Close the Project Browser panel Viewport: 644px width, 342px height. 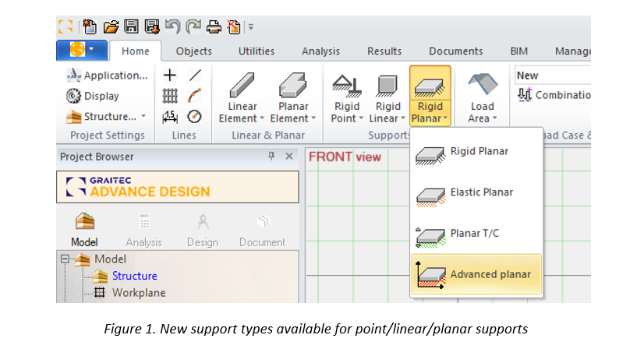pyautogui.click(x=289, y=157)
